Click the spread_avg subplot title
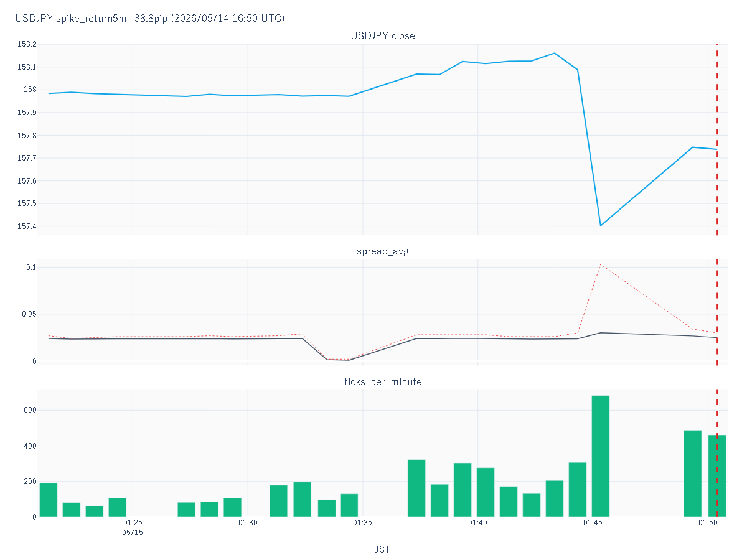The width and height of the screenshot is (747, 560). [383, 252]
